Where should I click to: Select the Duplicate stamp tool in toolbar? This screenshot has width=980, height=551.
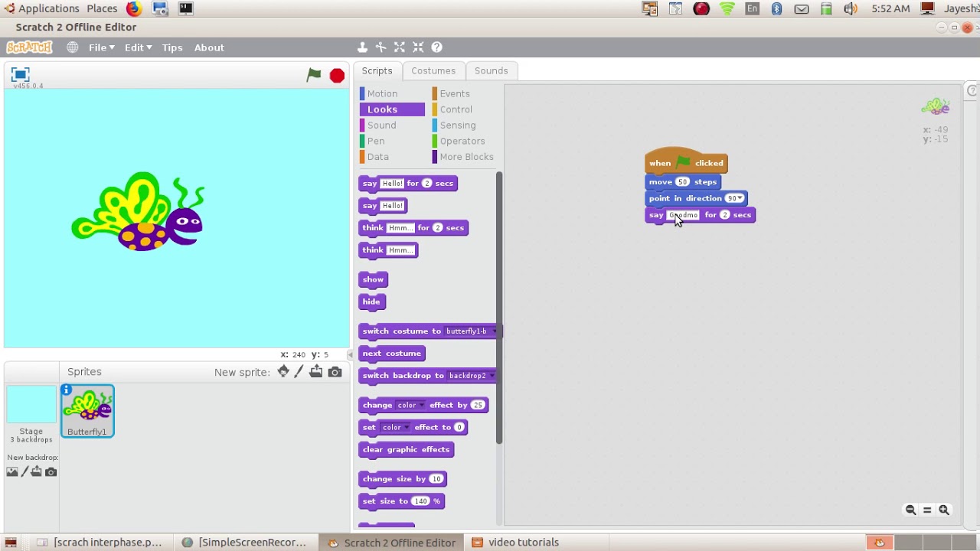363,47
